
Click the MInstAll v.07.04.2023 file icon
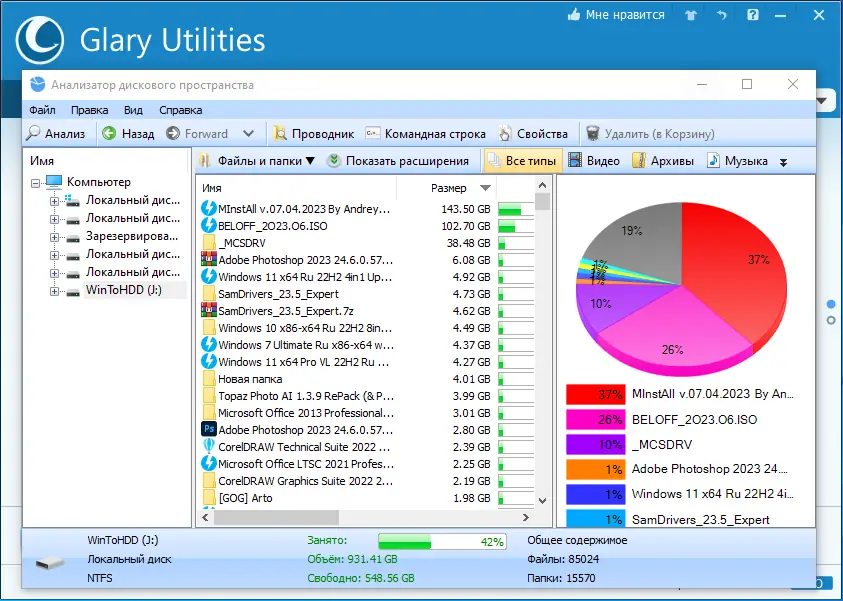(209, 209)
